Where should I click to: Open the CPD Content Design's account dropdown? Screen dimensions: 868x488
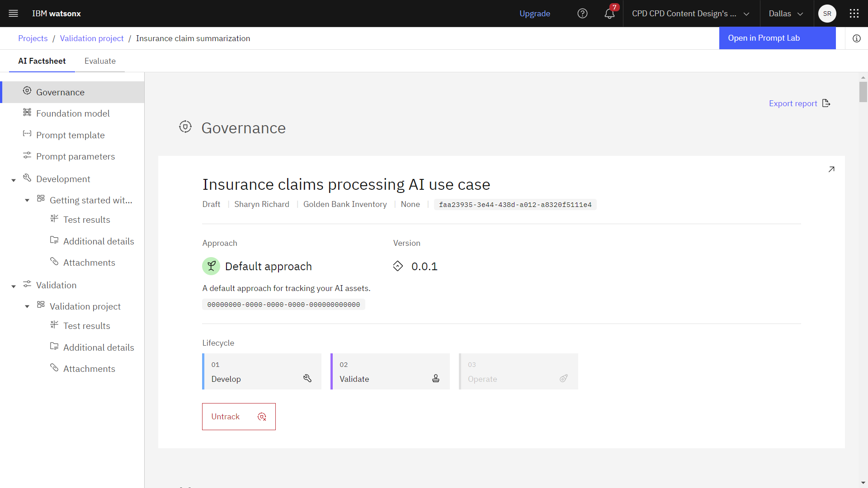coord(691,14)
